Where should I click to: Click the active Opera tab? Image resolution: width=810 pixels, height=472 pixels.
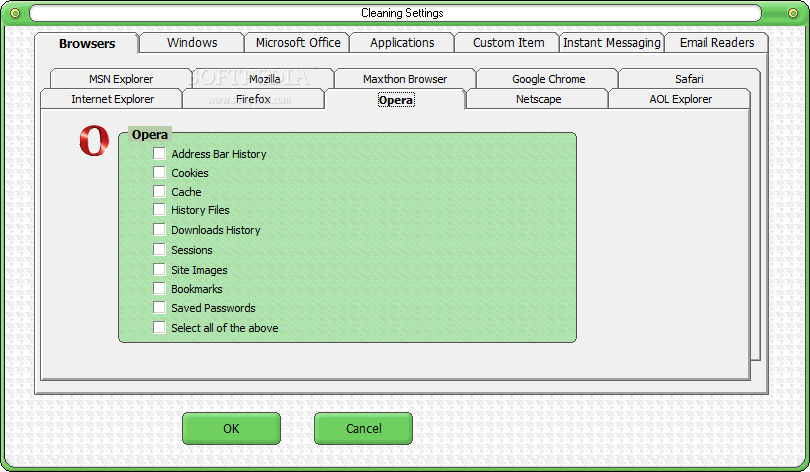click(x=396, y=100)
